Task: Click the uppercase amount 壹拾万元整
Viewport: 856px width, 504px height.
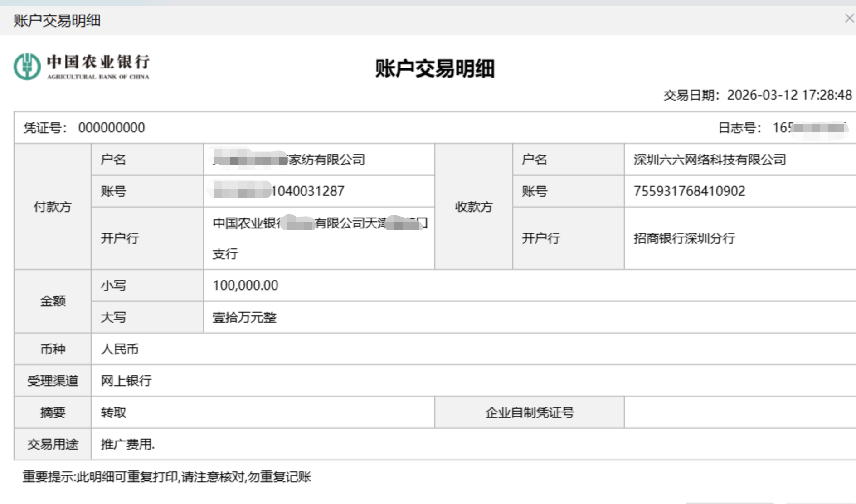Action: (244, 317)
